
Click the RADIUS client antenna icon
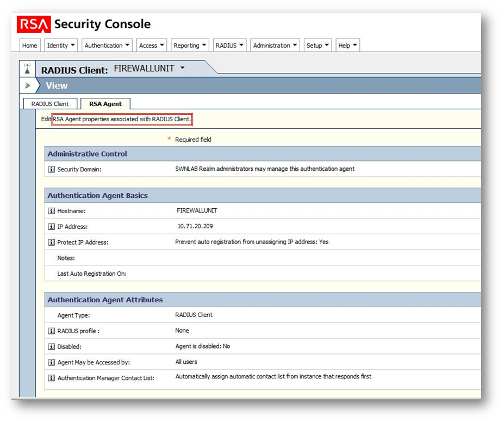pos(27,69)
